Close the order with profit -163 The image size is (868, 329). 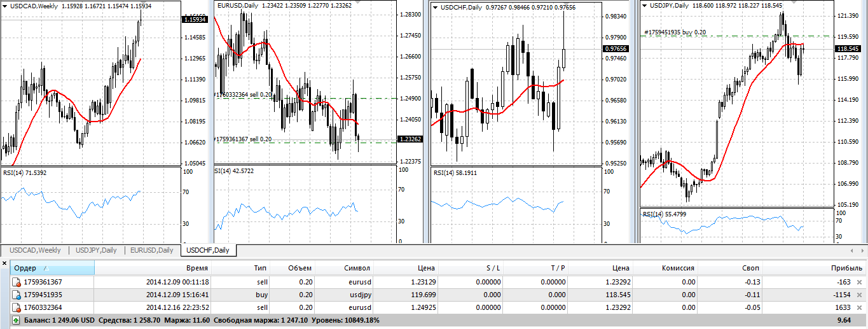860,282
